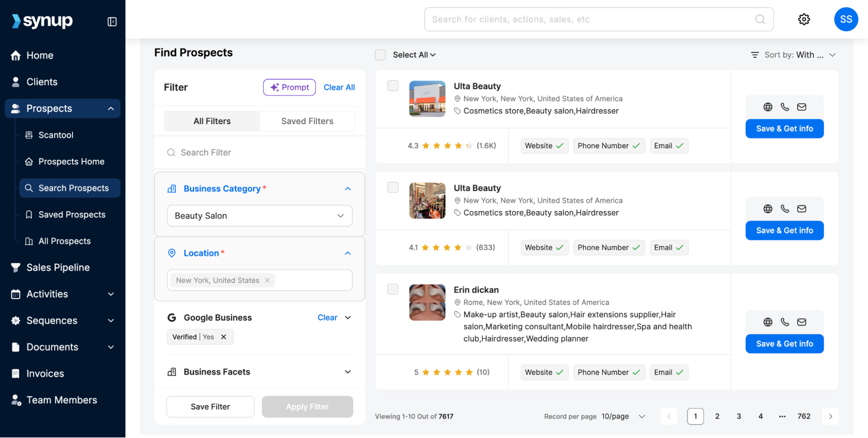Click the previous results page arrow
Image resolution: width=868 pixels, height=438 pixels.
[x=669, y=416]
